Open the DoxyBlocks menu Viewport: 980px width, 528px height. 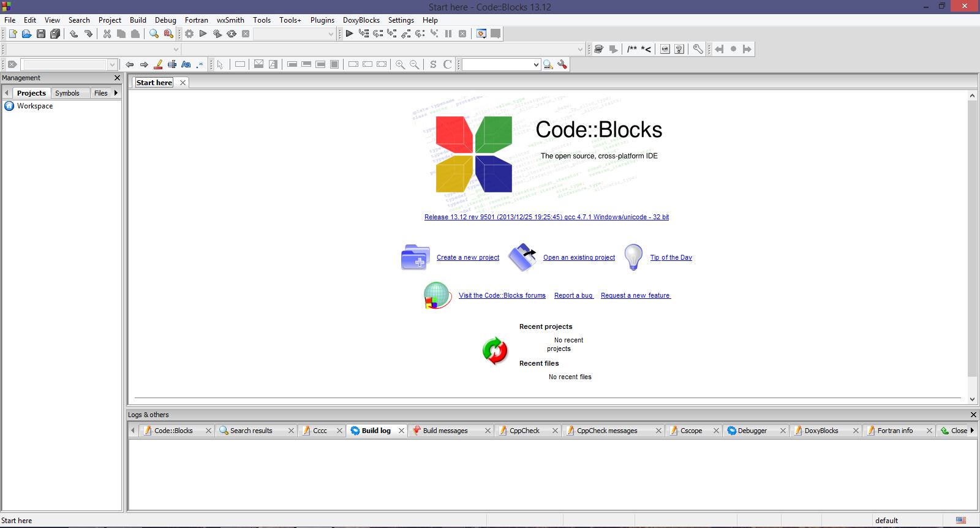(361, 20)
